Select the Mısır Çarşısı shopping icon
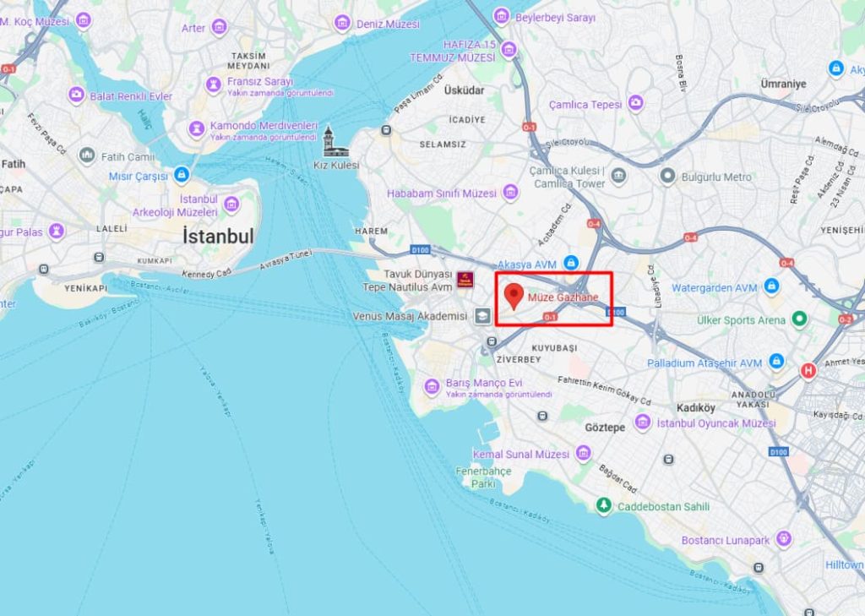Viewport: 865px width, 616px height. (x=181, y=175)
